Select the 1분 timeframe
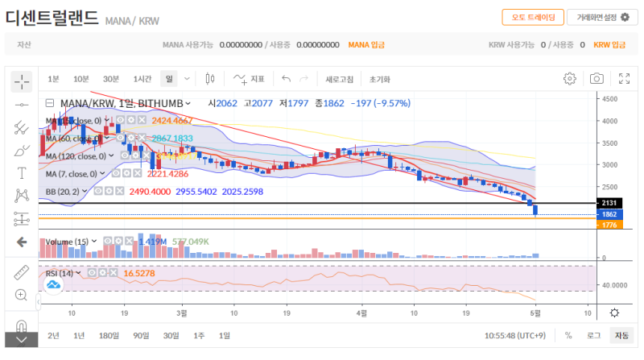This screenshot has height=360, width=644. tap(53, 79)
